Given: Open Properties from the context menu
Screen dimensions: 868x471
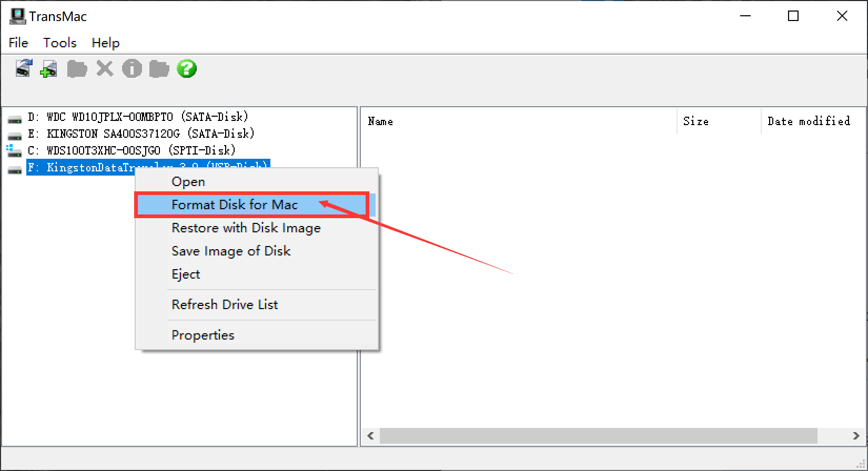Looking at the screenshot, I should pos(257,335).
